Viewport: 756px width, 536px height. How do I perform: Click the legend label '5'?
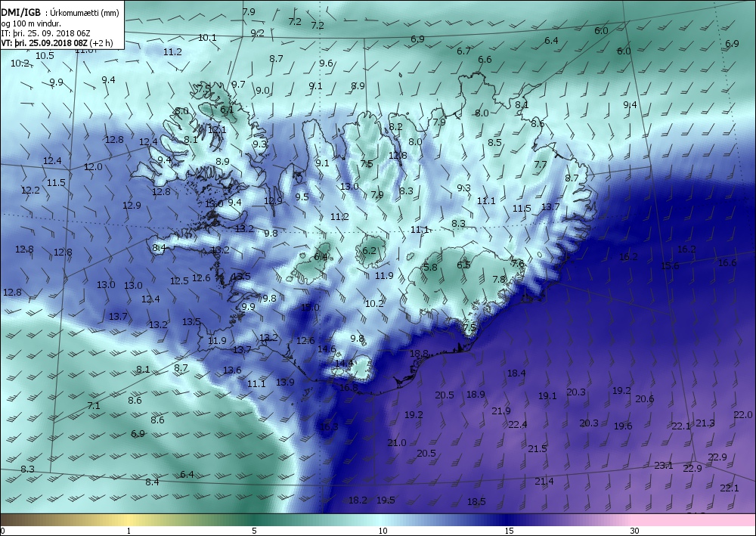click(x=254, y=531)
